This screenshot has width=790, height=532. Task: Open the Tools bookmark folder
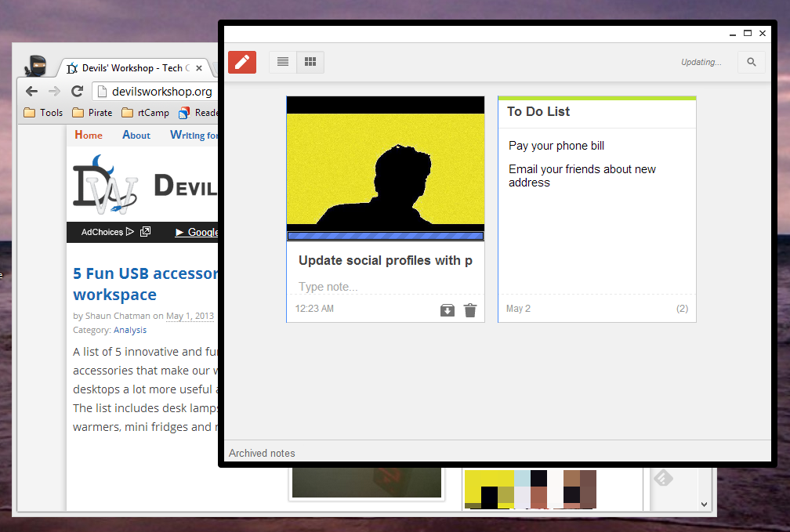pos(43,112)
